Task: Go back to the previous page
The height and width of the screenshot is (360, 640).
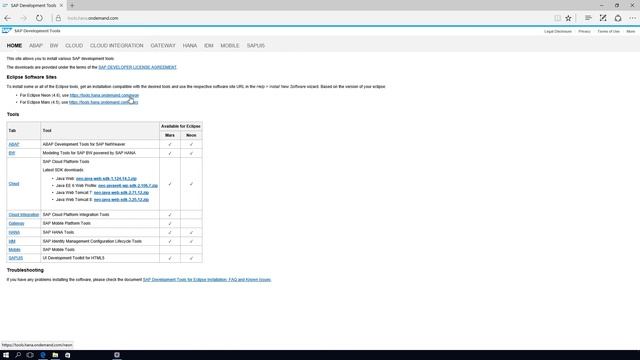Action: (7, 18)
